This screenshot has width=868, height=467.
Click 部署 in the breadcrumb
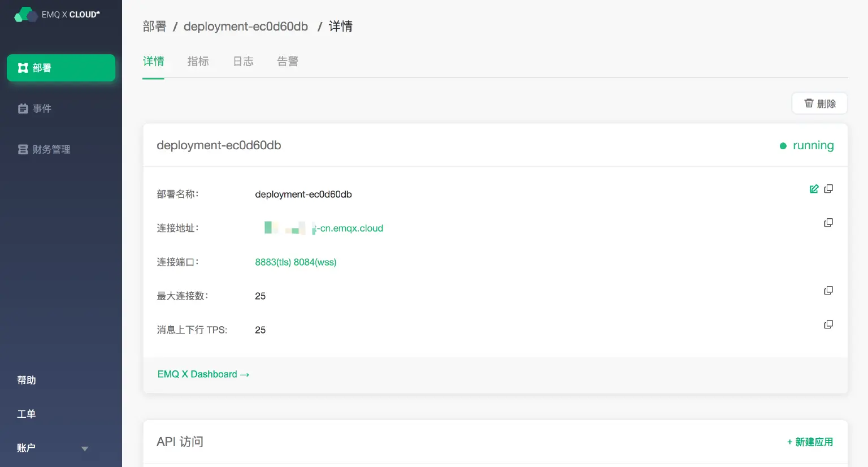[x=154, y=27]
